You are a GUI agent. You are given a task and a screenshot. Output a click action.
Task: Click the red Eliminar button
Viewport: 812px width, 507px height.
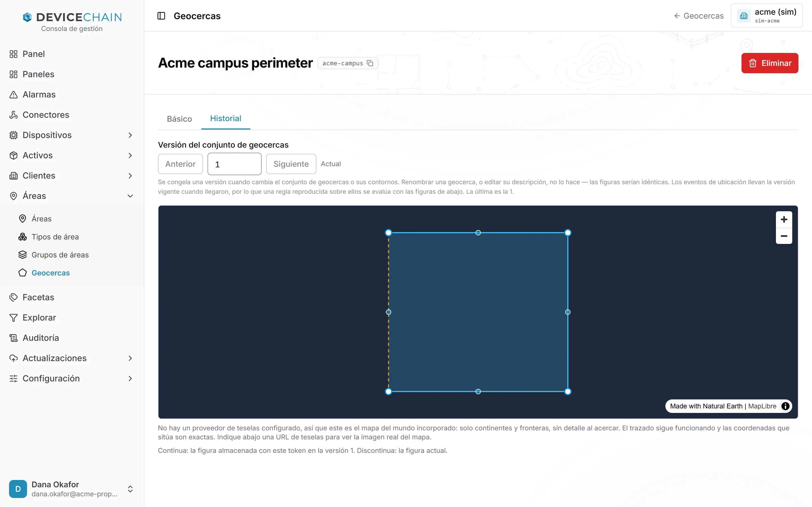[x=770, y=63]
